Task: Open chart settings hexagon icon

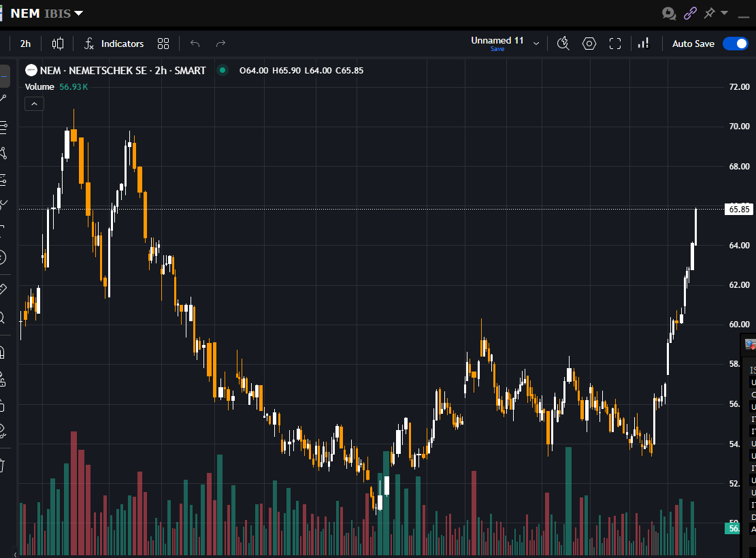Action: click(x=589, y=44)
